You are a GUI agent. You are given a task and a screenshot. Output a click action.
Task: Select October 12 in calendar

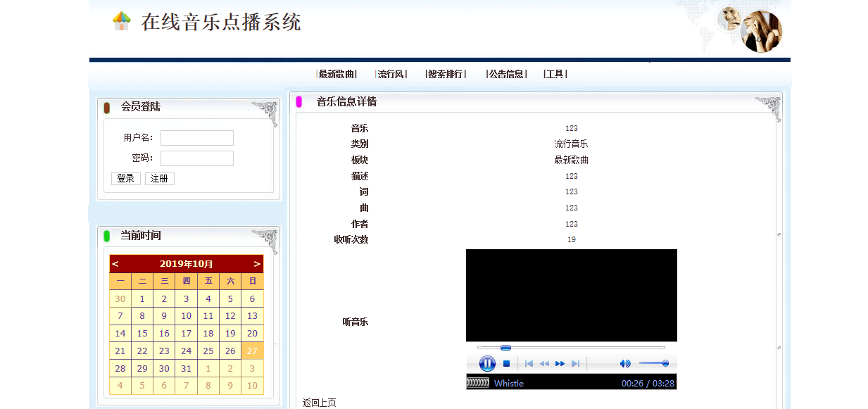click(x=230, y=316)
